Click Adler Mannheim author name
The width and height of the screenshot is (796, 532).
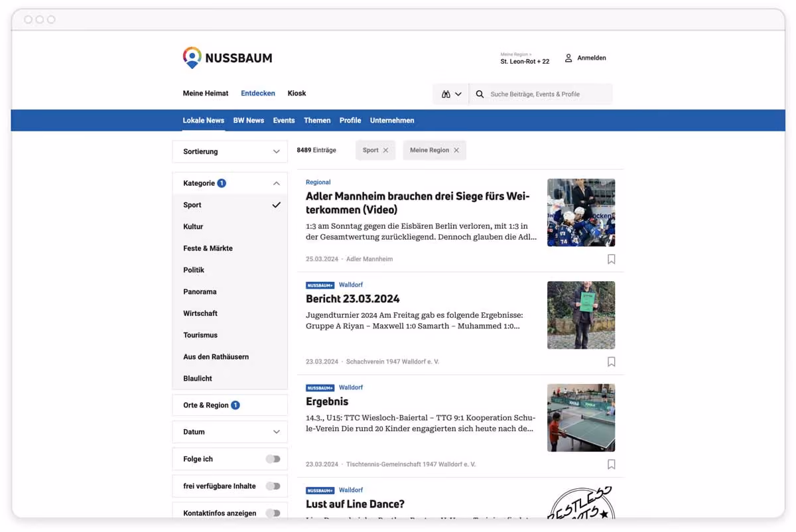[369, 259]
